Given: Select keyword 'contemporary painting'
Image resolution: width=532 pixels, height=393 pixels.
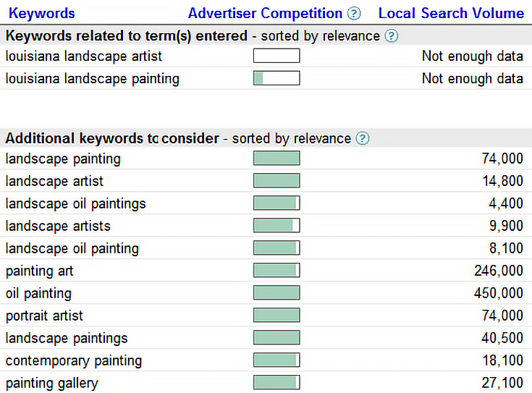Looking at the screenshot, I should point(74,360).
